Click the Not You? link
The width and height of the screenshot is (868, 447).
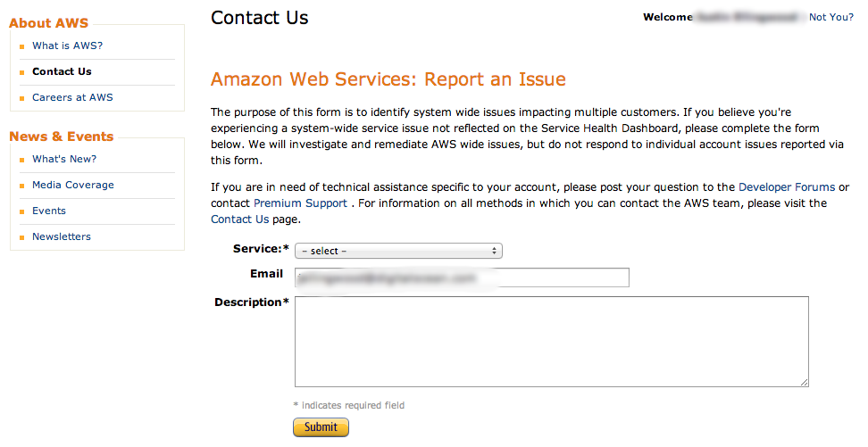click(x=830, y=17)
